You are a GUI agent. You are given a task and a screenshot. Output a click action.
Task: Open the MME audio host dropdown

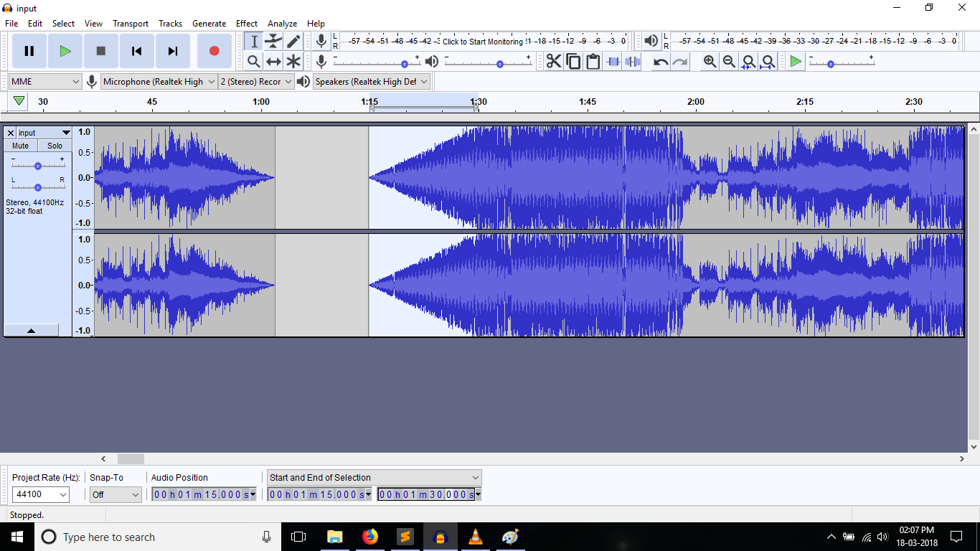pyautogui.click(x=45, y=82)
